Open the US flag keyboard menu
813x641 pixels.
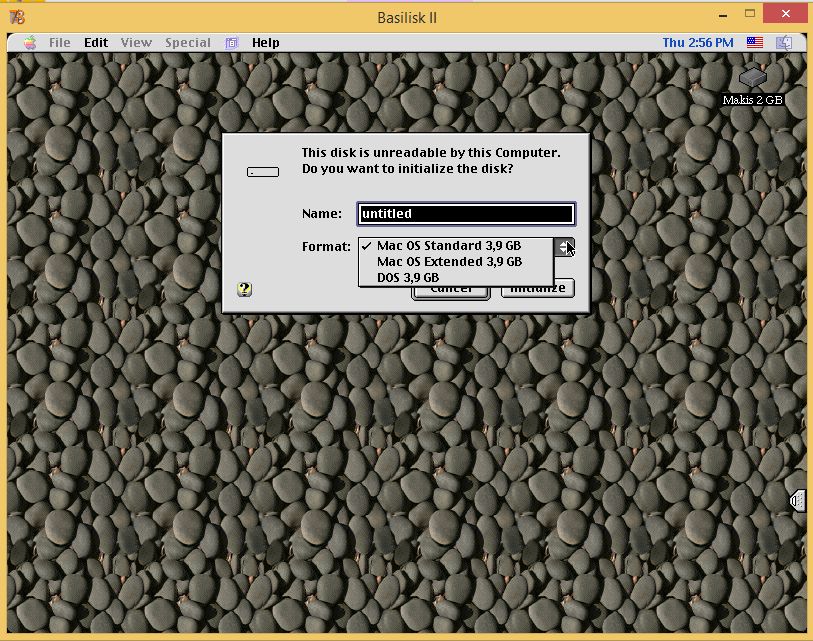coord(754,43)
